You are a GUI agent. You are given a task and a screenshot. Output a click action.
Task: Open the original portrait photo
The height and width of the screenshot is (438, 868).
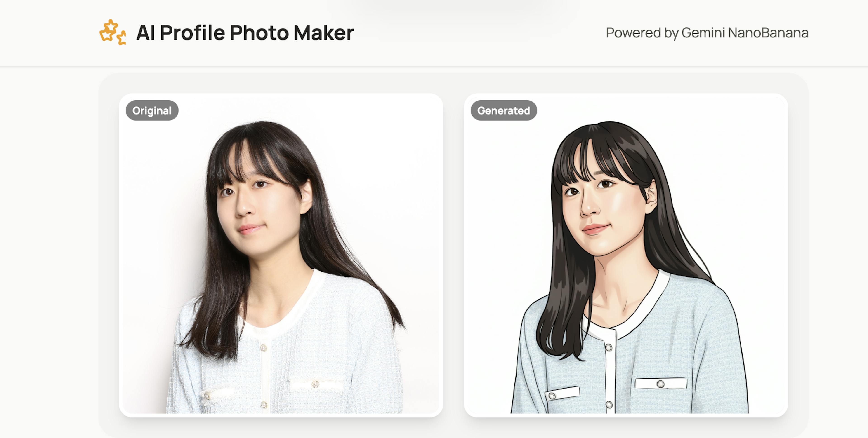281,255
